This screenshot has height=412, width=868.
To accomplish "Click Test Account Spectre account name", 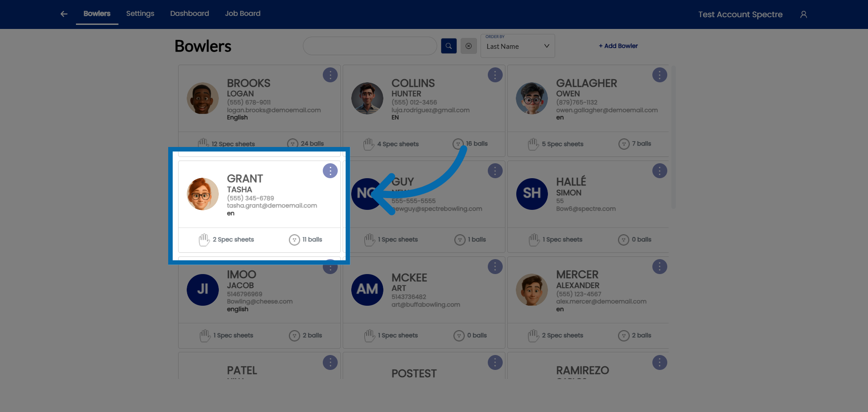I will (740, 14).
